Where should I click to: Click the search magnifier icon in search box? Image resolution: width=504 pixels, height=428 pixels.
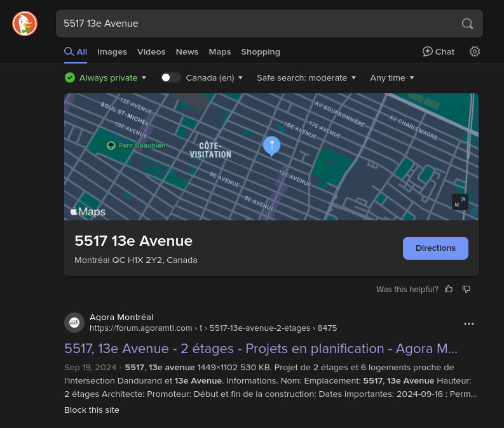click(467, 23)
